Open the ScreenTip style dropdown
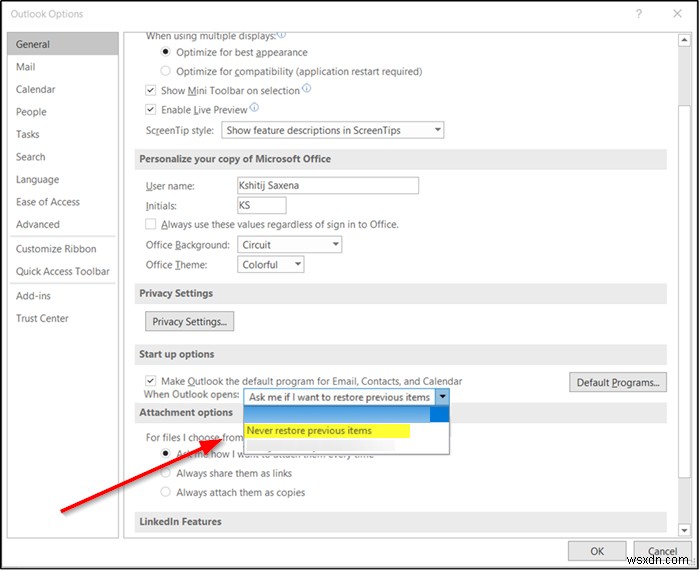 (x=333, y=130)
